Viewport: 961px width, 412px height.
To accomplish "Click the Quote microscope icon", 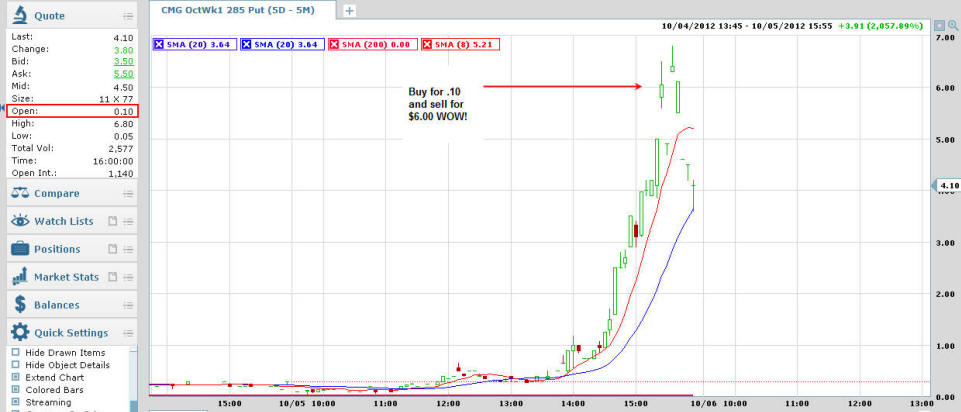I will coord(20,15).
